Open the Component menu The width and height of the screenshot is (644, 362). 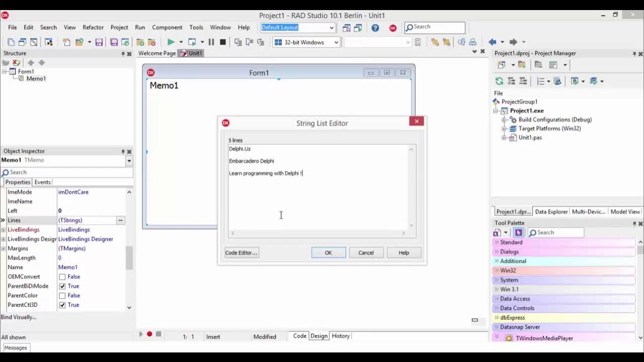click(167, 28)
